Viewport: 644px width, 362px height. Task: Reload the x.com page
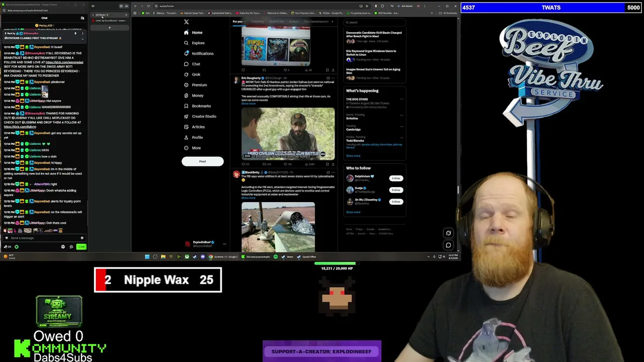148,6
